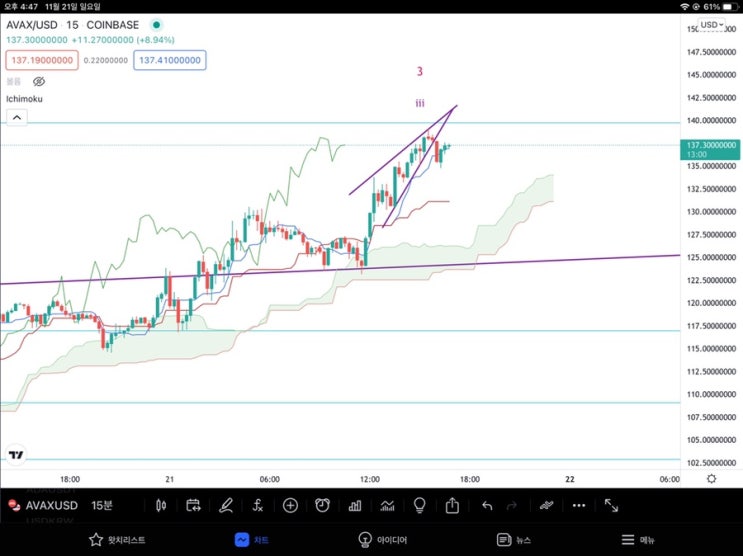Image resolution: width=743 pixels, height=556 pixels.
Task: Tap the plus compare symbol icon
Action: (x=290, y=506)
